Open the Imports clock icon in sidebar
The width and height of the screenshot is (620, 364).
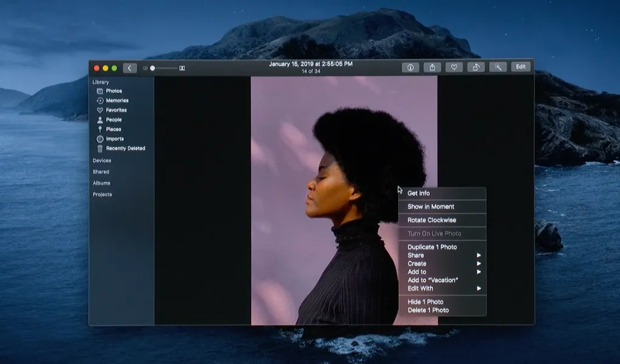[x=100, y=139]
